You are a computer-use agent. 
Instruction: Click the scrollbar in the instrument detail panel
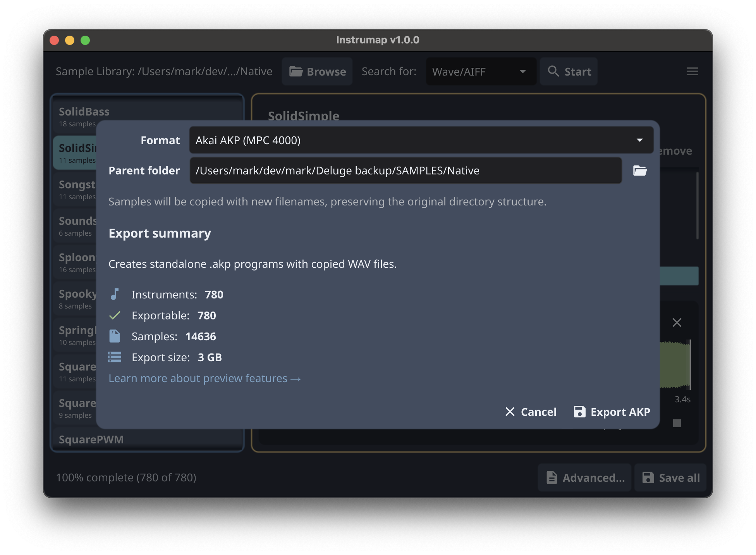click(697, 205)
